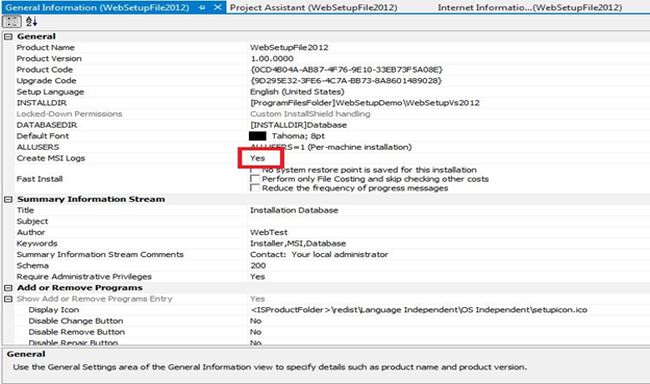Select the Upgrade Code GUID value
This screenshot has height=384, width=650.
pyautogui.click(x=346, y=80)
